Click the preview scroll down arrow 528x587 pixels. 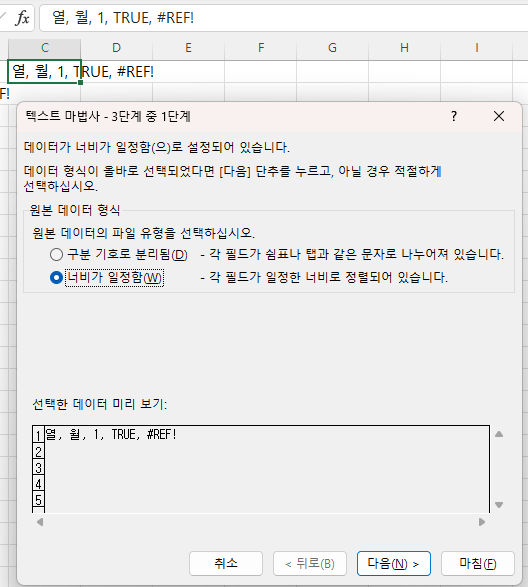(499, 505)
